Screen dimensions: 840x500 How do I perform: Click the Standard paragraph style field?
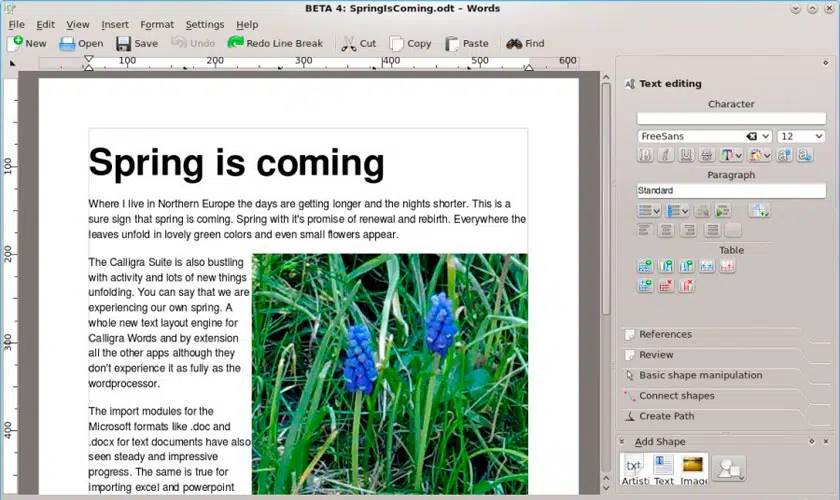point(731,191)
